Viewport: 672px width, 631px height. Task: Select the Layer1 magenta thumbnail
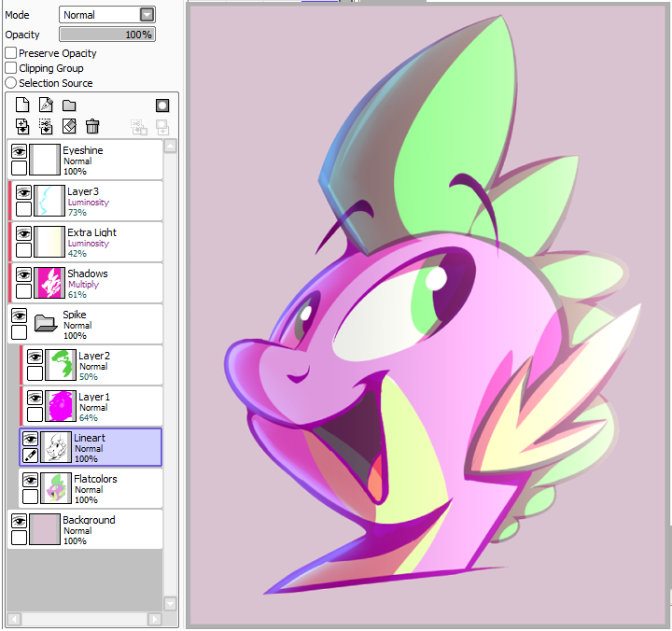(61, 406)
